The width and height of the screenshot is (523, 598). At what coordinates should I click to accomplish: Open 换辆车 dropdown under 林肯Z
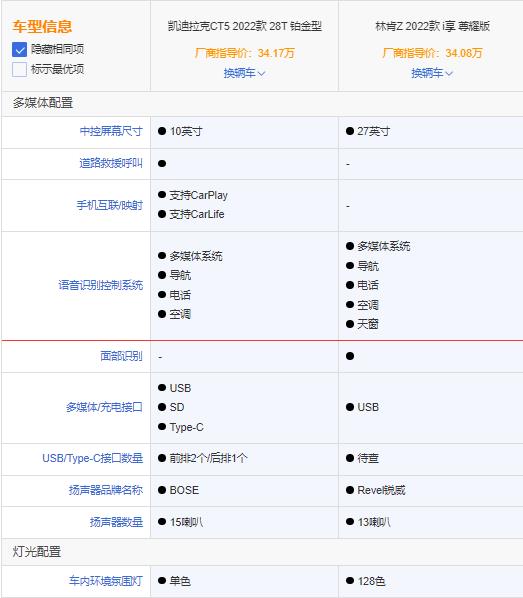click(x=432, y=73)
